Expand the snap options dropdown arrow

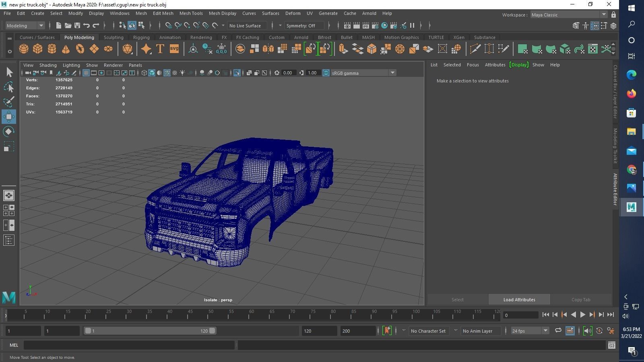tap(223, 26)
